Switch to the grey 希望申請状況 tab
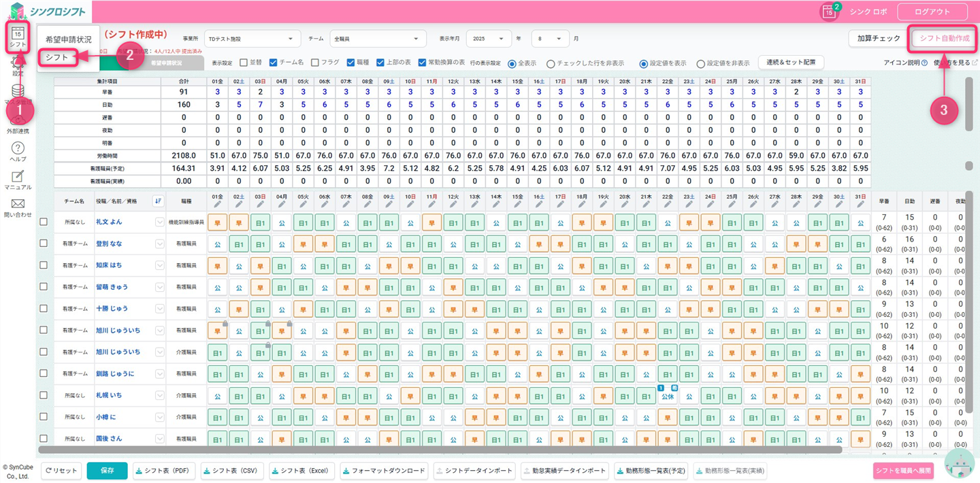 [x=165, y=63]
